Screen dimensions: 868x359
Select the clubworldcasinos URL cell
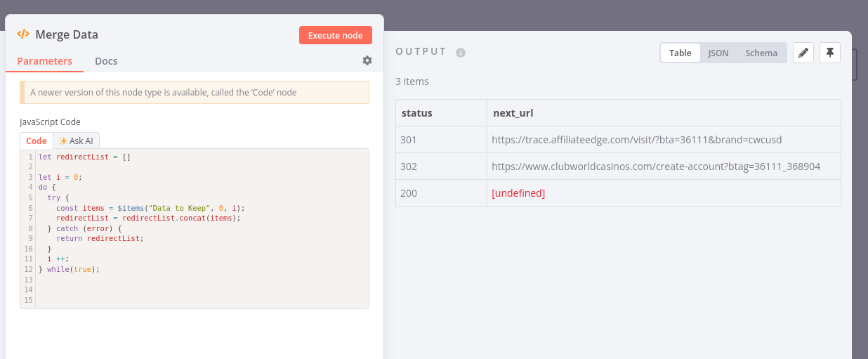(656, 167)
